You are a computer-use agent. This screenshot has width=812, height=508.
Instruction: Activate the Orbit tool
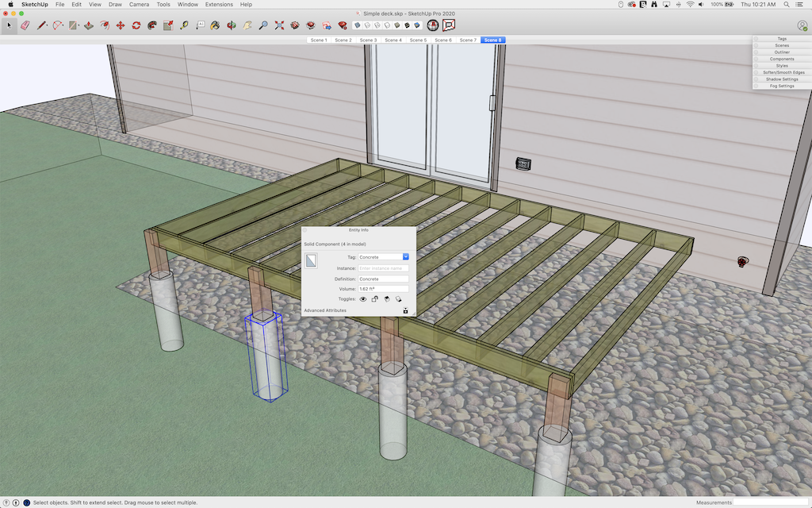tap(231, 25)
